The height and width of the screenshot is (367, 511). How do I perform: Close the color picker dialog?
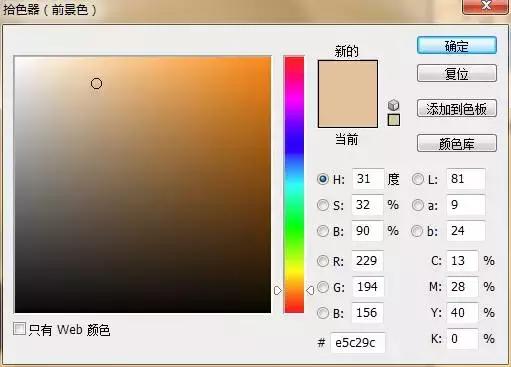(486, 6)
